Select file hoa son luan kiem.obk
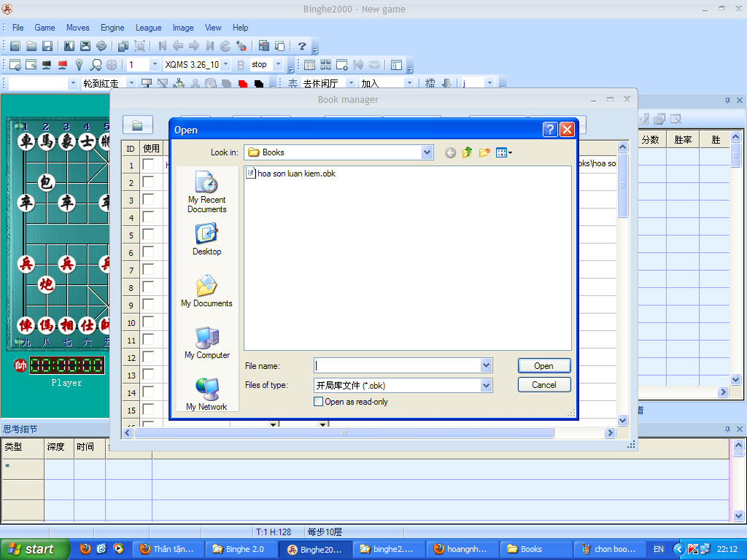 (291, 174)
